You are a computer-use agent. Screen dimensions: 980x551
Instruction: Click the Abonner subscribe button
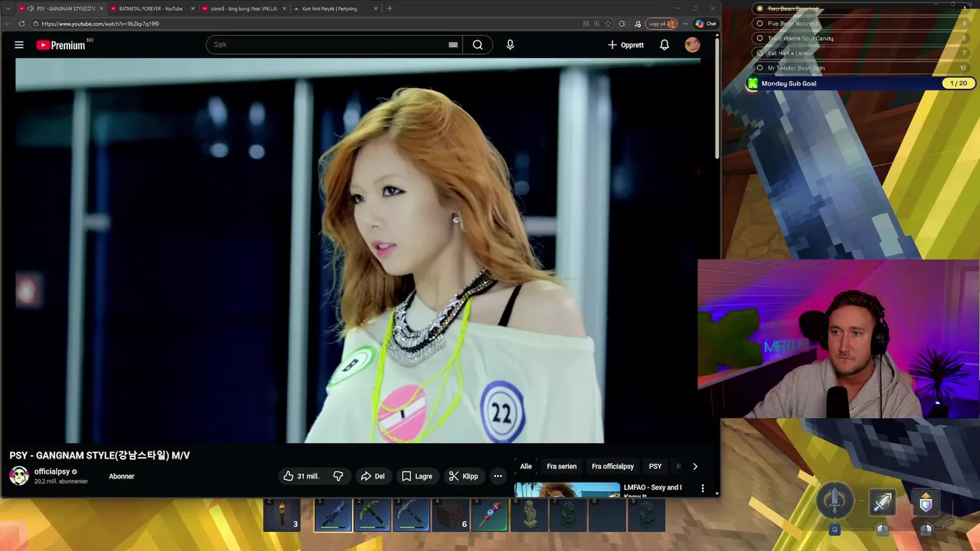coord(122,476)
